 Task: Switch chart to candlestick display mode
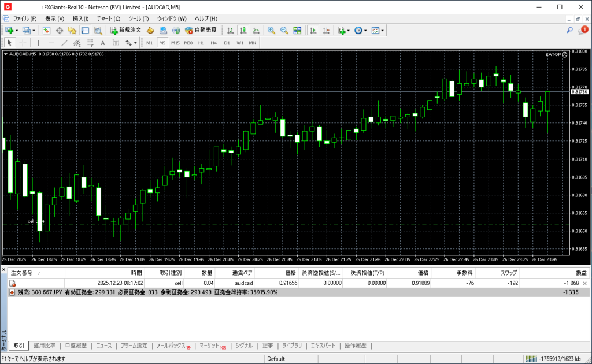click(x=243, y=30)
